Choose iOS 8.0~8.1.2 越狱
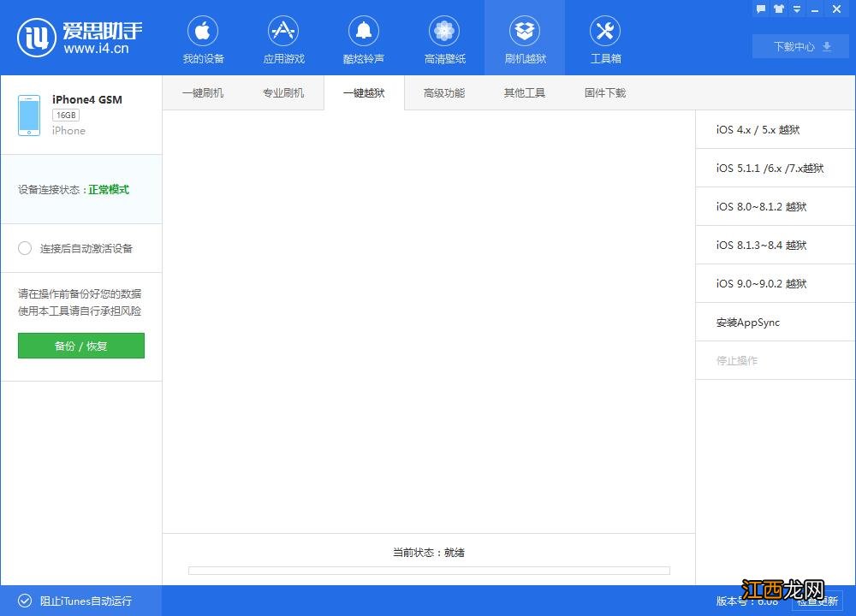The height and width of the screenshot is (616, 856). point(776,206)
